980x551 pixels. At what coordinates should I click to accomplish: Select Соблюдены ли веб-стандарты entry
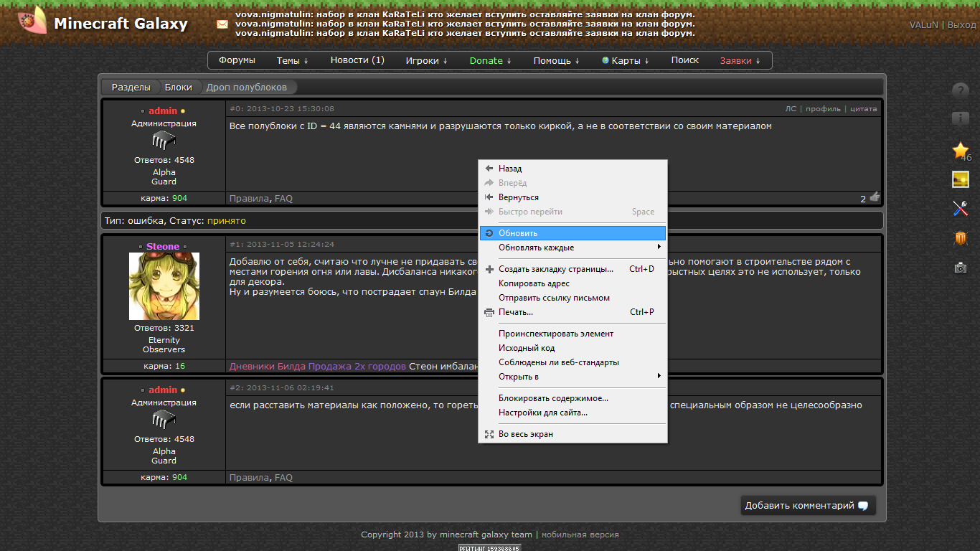573,362
